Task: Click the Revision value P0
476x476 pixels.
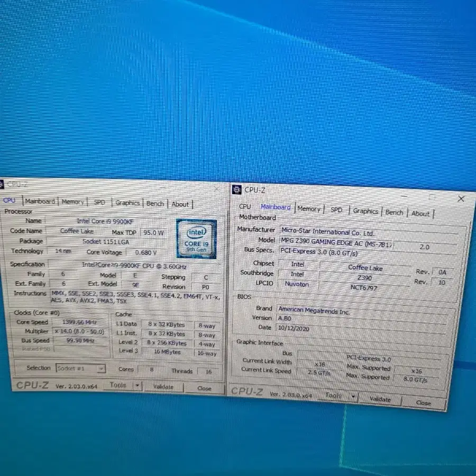Action: (x=206, y=287)
